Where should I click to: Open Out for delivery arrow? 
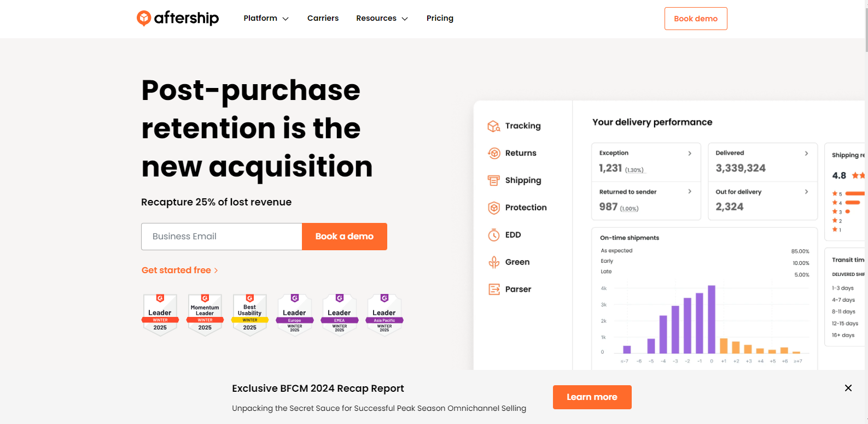coord(806,192)
